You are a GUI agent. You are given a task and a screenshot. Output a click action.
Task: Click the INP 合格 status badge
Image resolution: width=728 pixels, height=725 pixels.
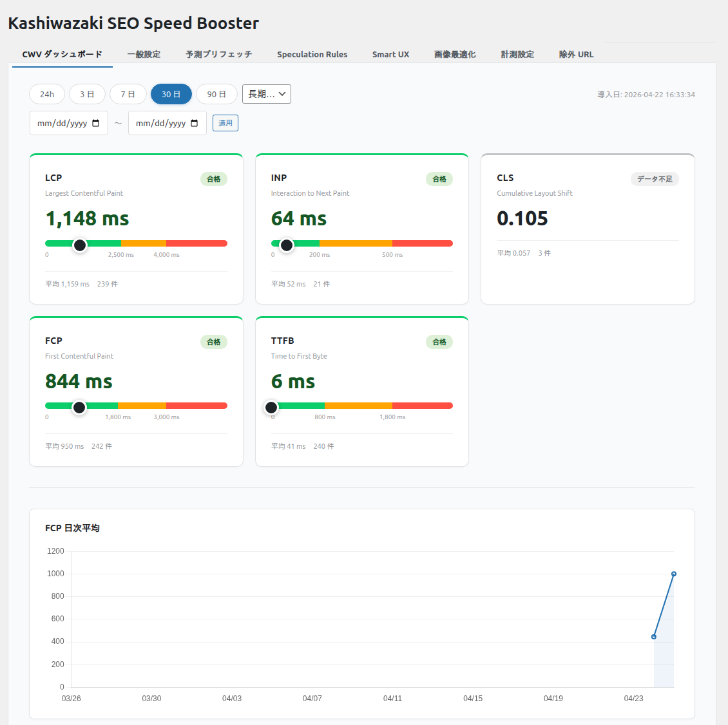pos(439,179)
